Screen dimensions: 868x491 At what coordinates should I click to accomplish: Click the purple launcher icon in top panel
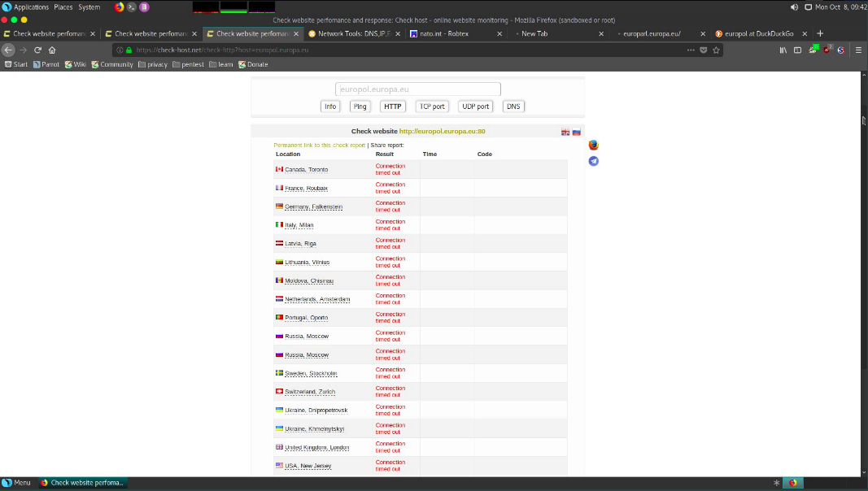[x=144, y=7]
